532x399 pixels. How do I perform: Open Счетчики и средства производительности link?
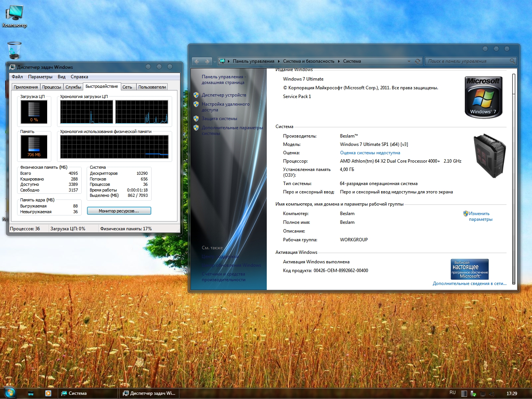223,277
